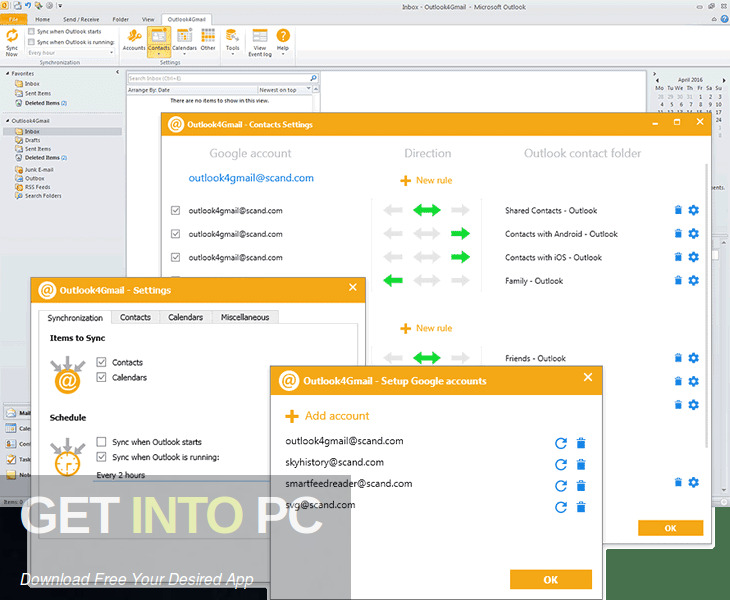
Task: Collapse the navigation pane arrow
Action: point(117,72)
